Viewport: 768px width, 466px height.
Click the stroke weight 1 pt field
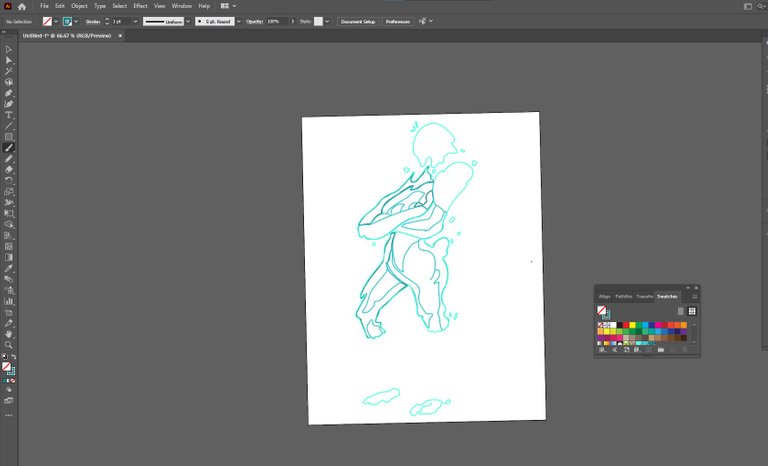point(121,22)
